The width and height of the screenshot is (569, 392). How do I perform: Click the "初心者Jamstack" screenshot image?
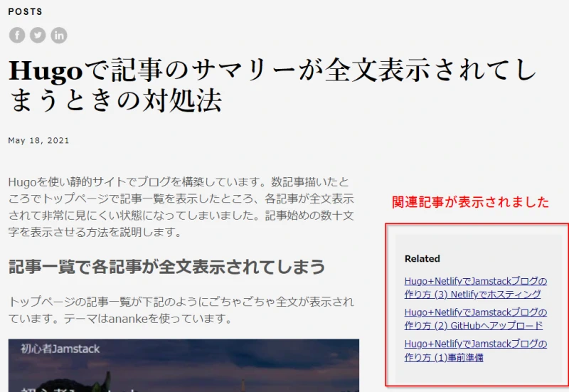184,366
